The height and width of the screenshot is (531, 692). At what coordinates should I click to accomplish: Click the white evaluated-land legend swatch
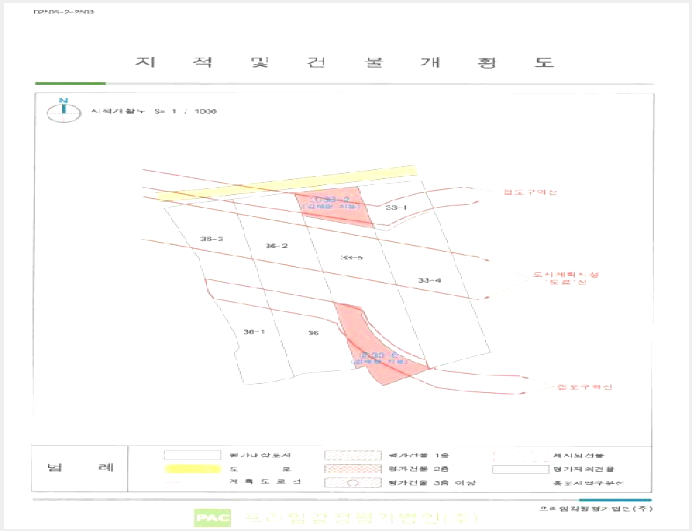[x=192, y=455]
